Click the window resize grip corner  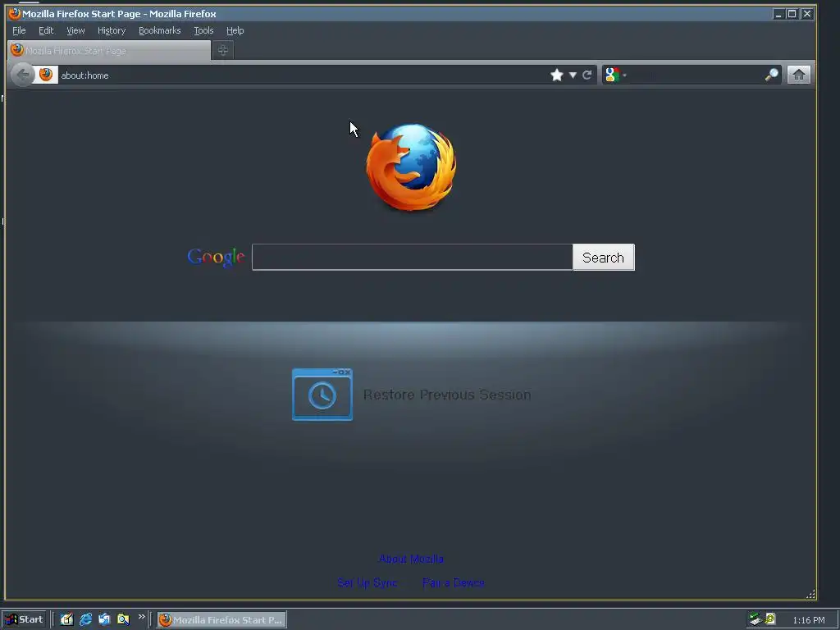(x=810, y=594)
